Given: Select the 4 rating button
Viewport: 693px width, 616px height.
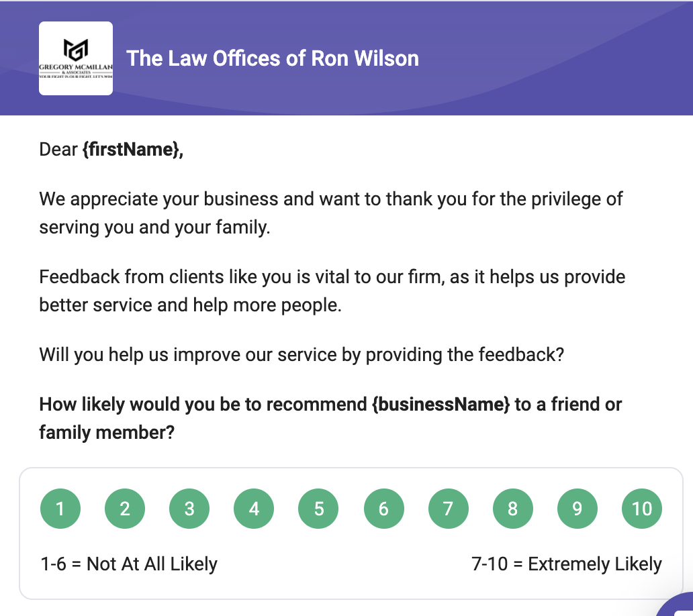Looking at the screenshot, I should [x=254, y=509].
